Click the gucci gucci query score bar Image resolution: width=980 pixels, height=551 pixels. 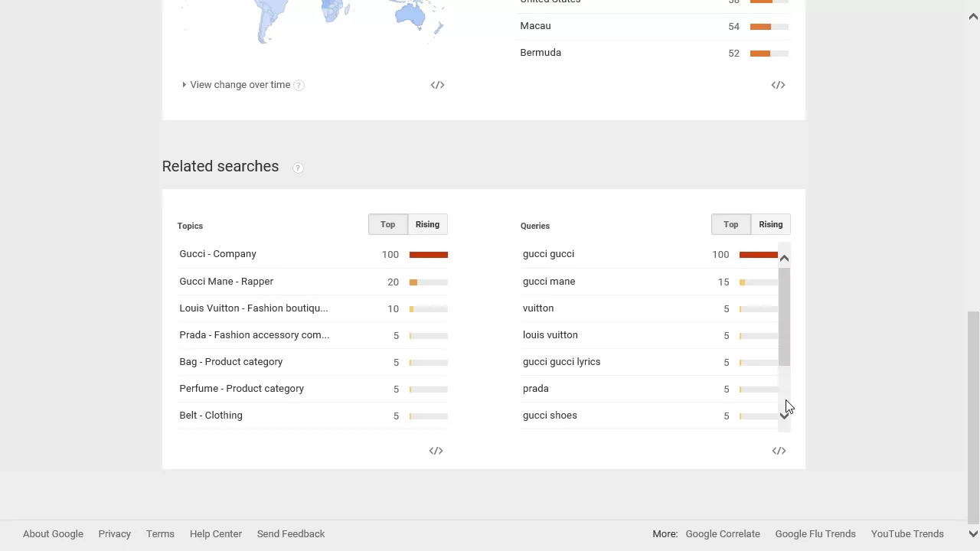tap(759, 255)
